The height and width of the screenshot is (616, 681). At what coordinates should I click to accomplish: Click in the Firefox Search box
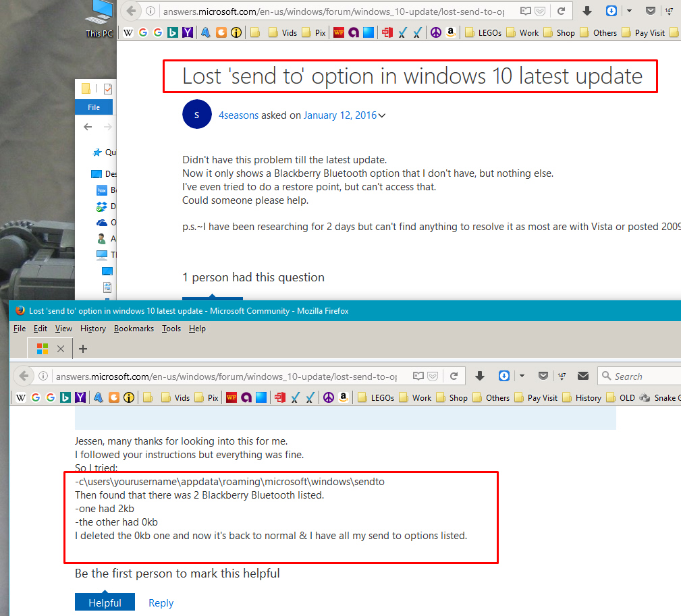pos(641,376)
